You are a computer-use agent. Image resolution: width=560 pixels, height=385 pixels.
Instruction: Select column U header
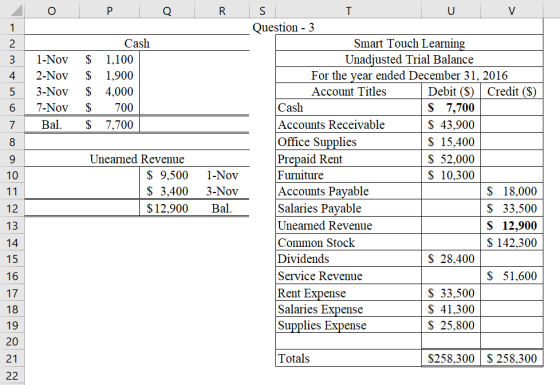click(451, 11)
